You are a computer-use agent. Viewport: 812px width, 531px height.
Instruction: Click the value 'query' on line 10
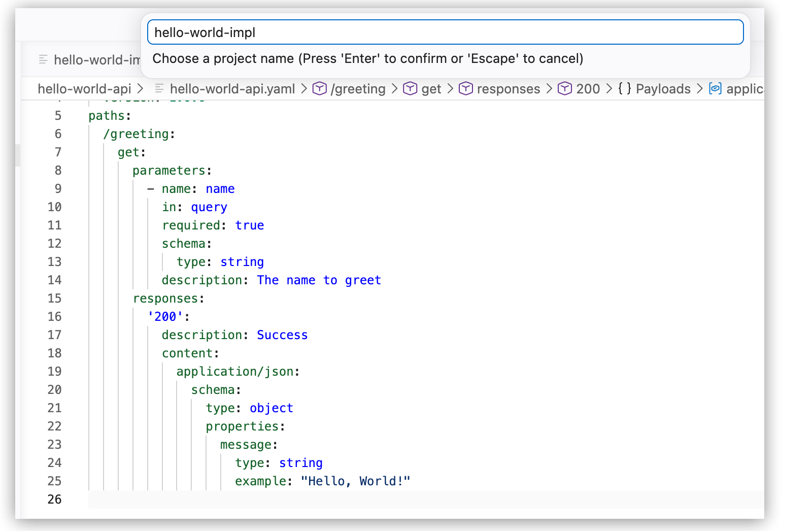click(x=209, y=207)
